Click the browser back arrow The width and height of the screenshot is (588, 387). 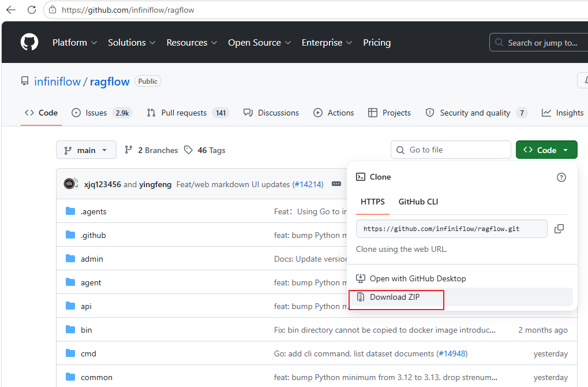point(11,10)
